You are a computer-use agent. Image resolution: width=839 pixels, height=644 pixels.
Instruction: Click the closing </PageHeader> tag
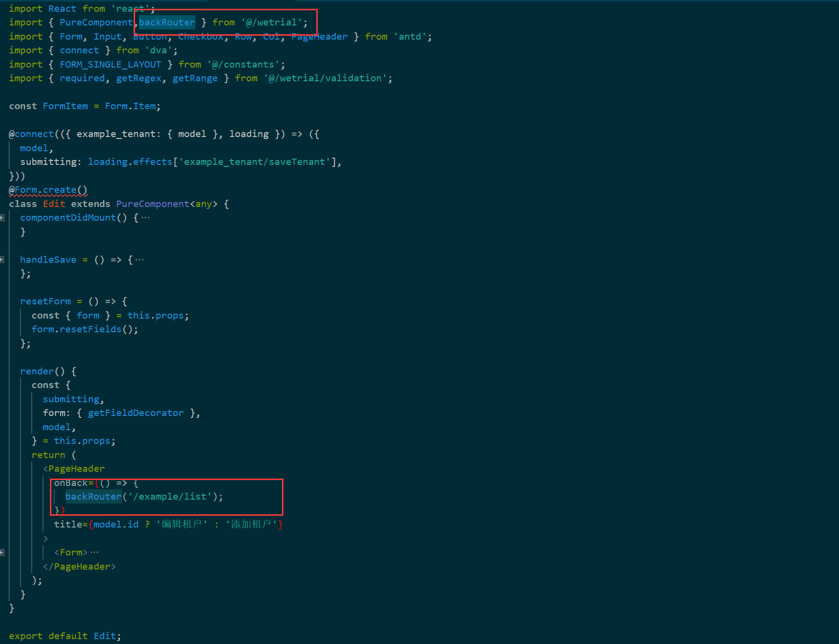click(x=79, y=567)
